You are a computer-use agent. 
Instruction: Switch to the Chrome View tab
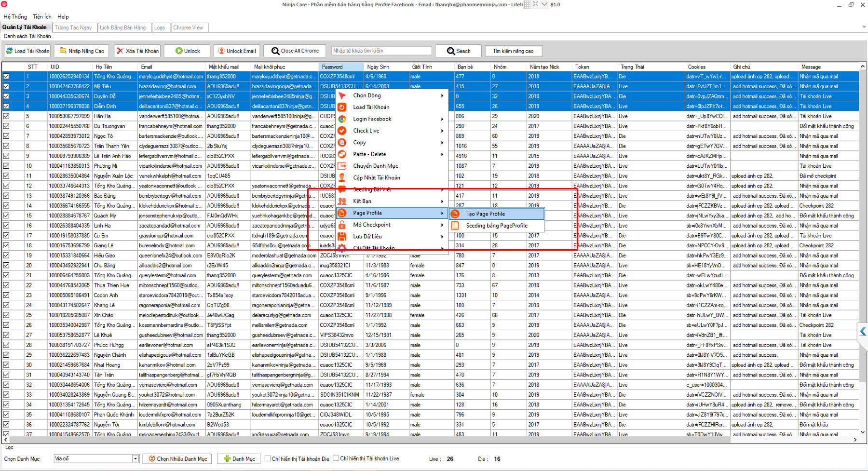[x=189, y=27]
